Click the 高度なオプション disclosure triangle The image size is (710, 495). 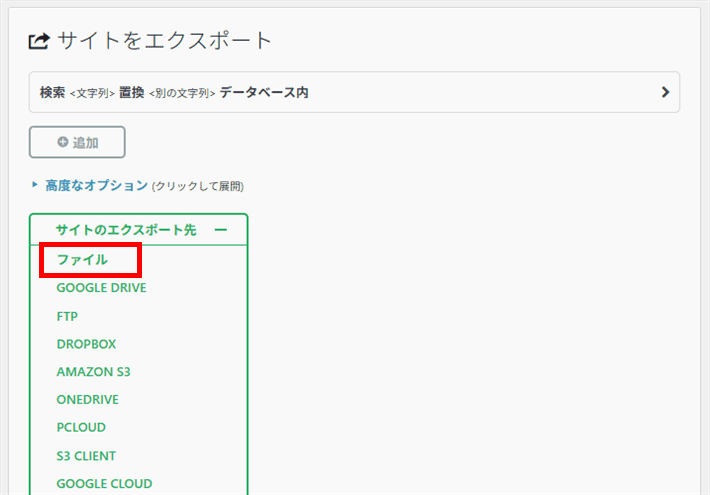34,184
